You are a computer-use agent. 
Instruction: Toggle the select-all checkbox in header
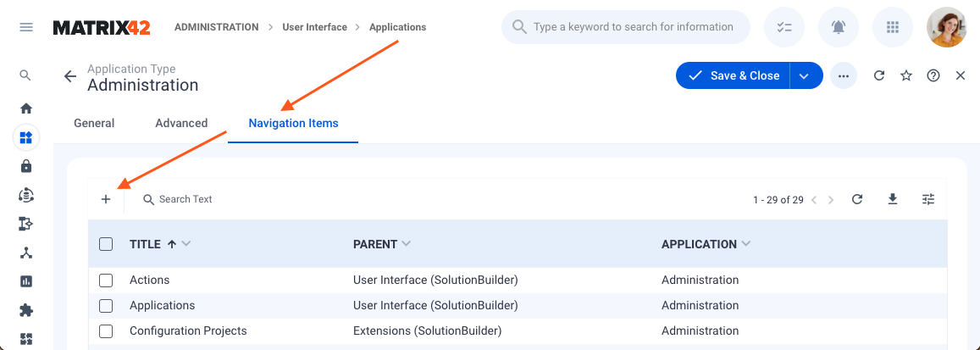click(106, 244)
